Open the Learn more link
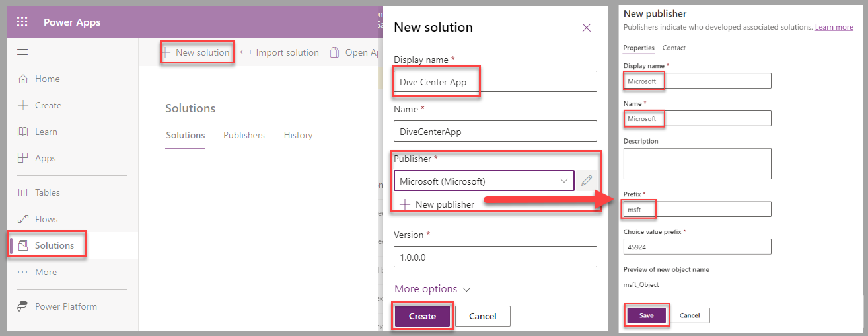Viewport: 868px width, 336px height. pyautogui.click(x=834, y=27)
